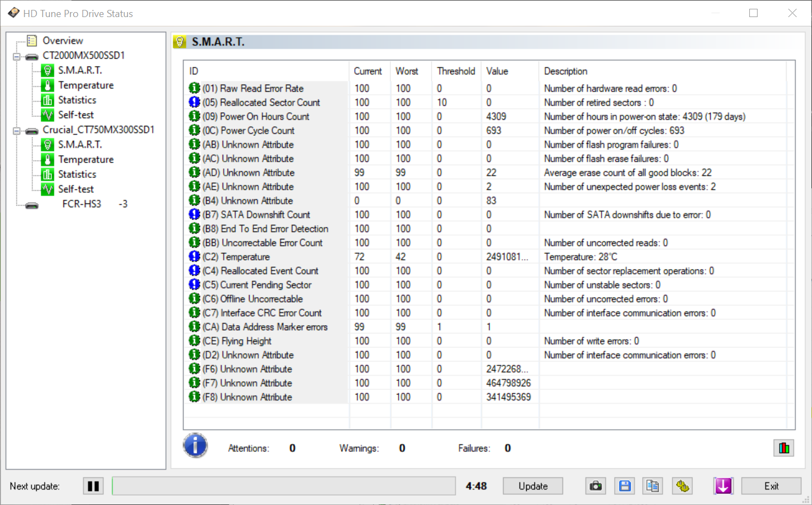Sort by the Threshold column header

[457, 72]
